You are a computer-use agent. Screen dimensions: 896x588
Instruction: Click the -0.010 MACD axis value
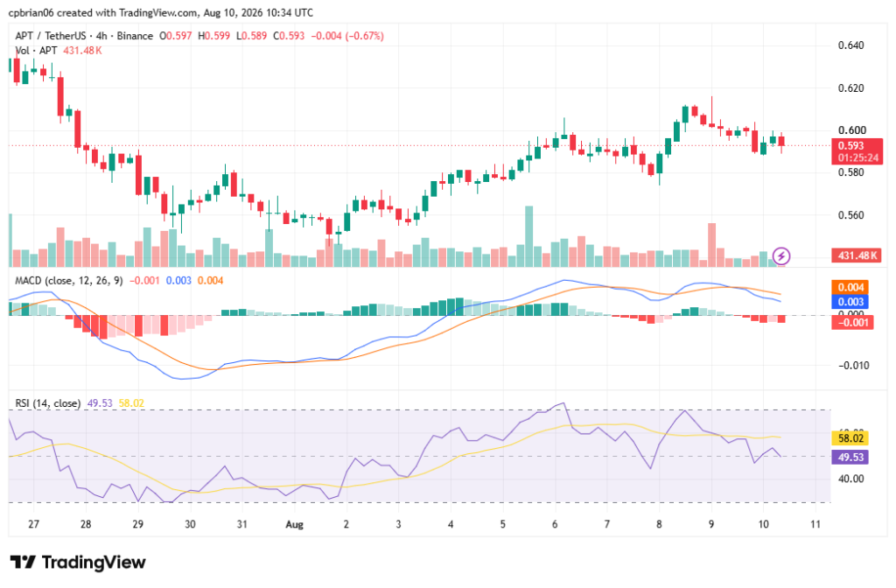853,366
